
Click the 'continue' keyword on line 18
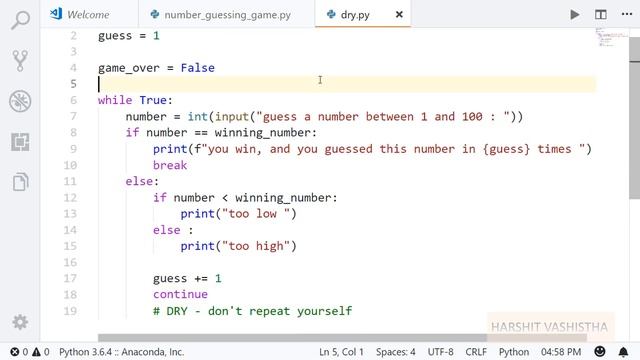coord(180,294)
